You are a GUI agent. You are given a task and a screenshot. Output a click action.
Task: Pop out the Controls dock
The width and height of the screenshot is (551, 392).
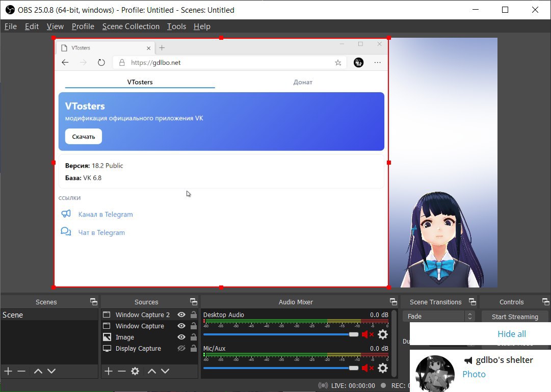[x=545, y=302]
